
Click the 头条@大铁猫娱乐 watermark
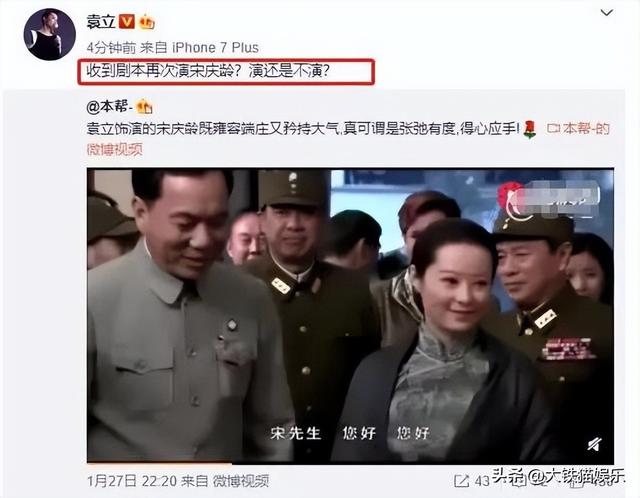tap(558, 476)
